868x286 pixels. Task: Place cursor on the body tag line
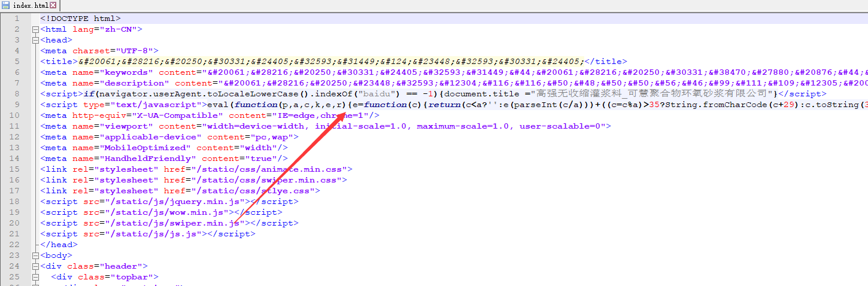tap(56, 255)
